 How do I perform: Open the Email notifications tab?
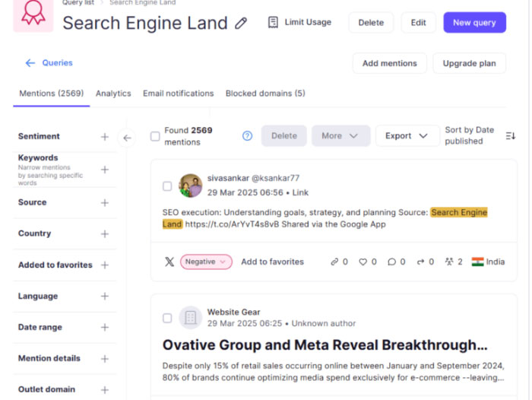tap(178, 94)
